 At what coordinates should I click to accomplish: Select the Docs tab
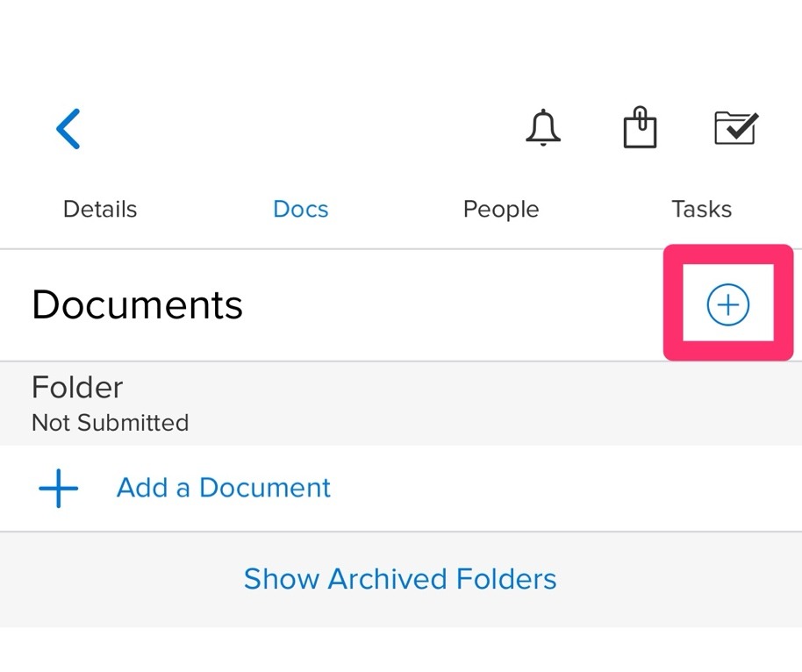[301, 209]
